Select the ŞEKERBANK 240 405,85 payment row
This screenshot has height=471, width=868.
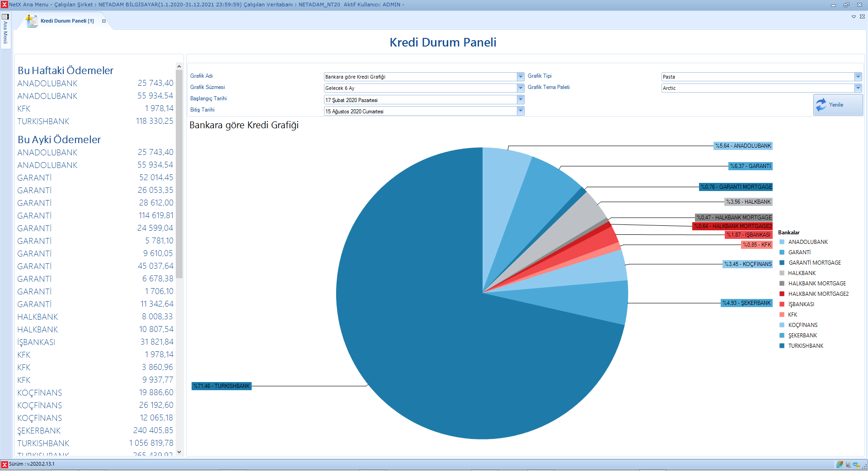tap(95, 431)
